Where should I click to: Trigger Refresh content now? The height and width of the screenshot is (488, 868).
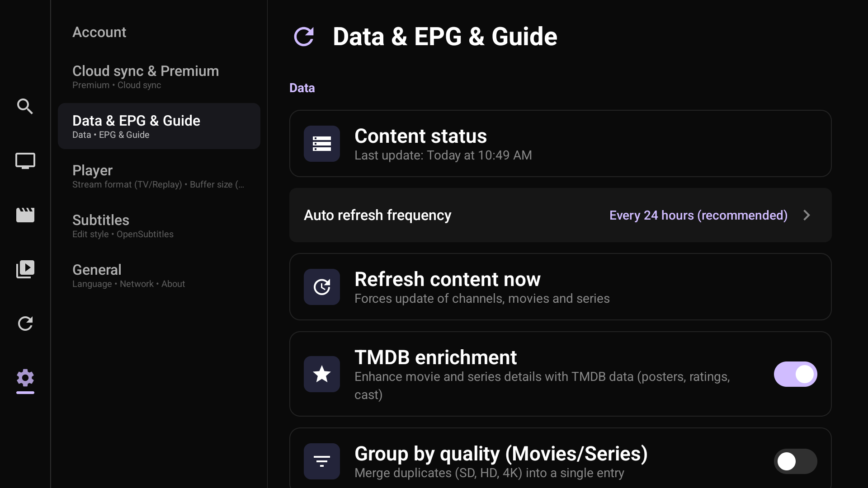497,287
